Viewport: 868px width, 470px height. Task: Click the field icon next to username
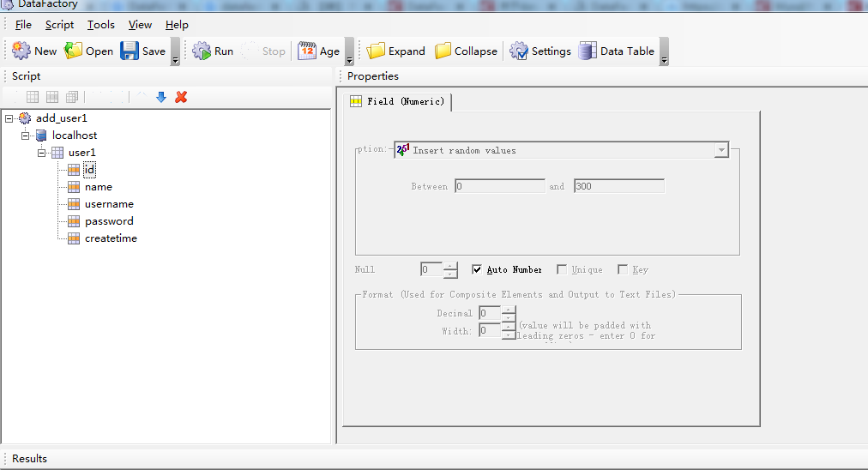click(74, 204)
